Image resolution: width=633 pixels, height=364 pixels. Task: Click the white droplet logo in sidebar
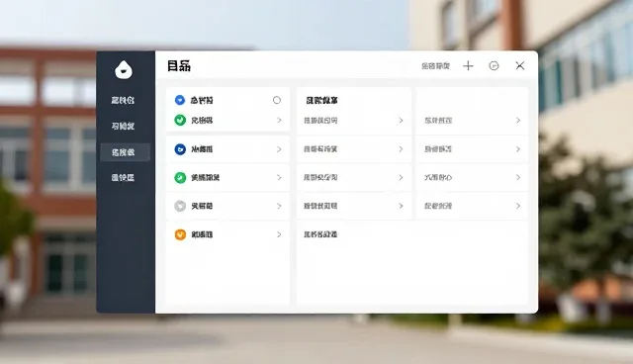tap(124, 69)
